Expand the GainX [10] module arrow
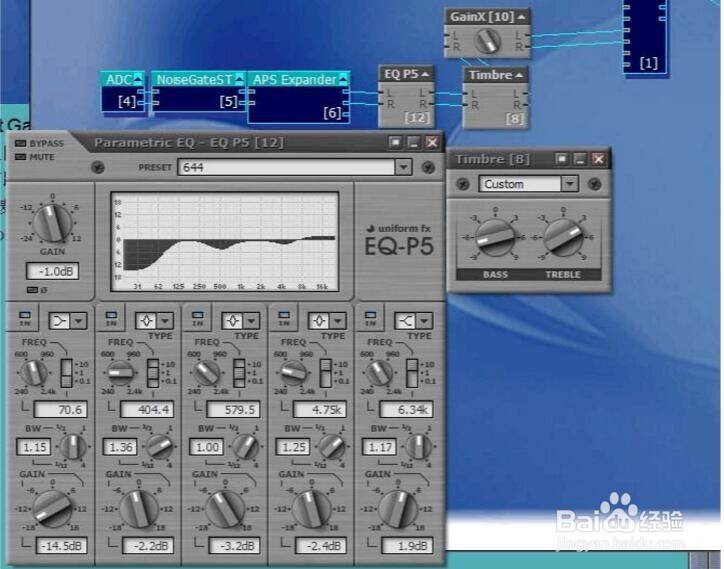This screenshot has height=569, width=724. click(x=521, y=17)
